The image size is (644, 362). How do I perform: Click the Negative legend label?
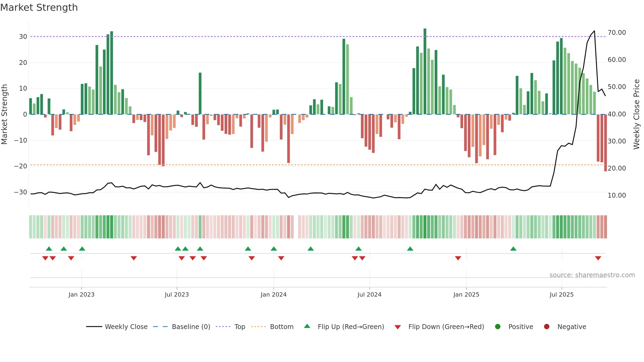pyautogui.click(x=572, y=327)
